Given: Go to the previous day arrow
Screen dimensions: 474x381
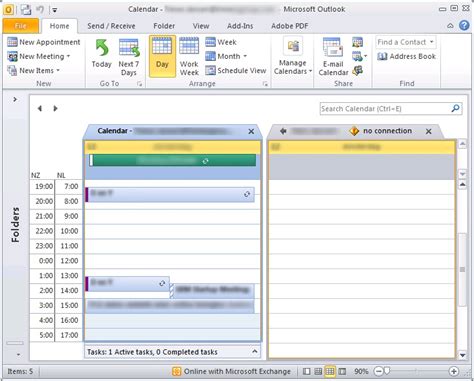Looking at the screenshot, I should (40, 108).
